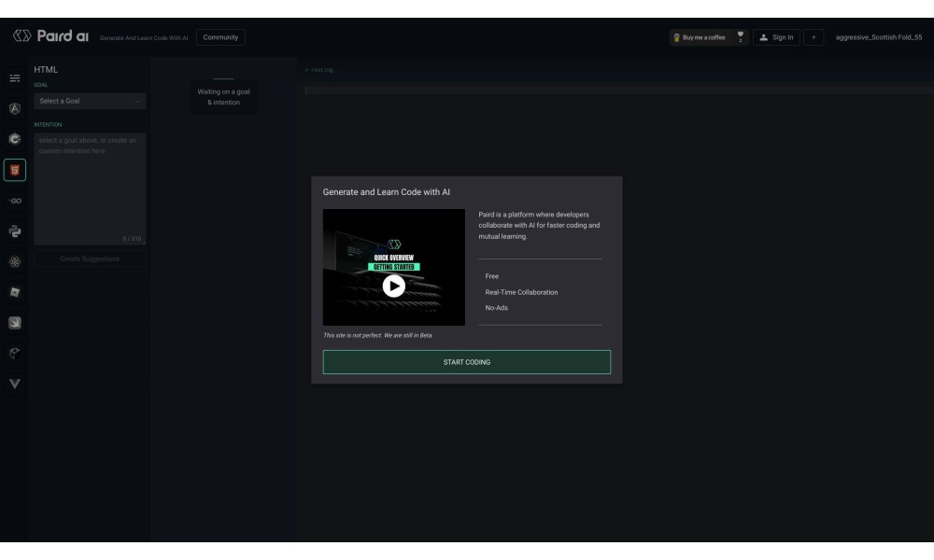Click the START CODING button
934x560 pixels.
(x=467, y=362)
